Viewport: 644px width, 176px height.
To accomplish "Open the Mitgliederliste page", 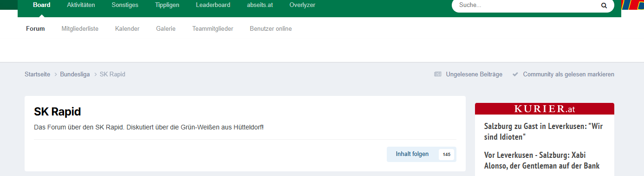I will tap(80, 28).
